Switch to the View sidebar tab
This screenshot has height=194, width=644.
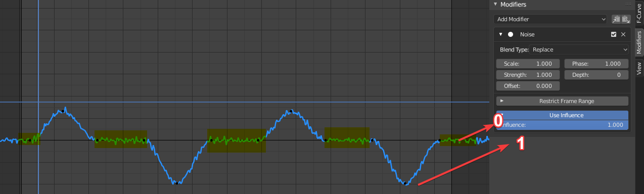(x=639, y=68)
